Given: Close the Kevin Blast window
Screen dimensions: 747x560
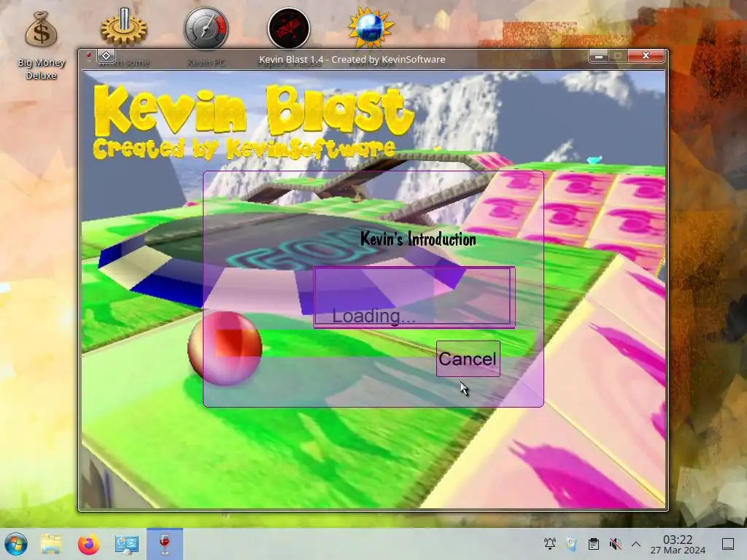Looking at the screenshot, I should click(646, 55).
